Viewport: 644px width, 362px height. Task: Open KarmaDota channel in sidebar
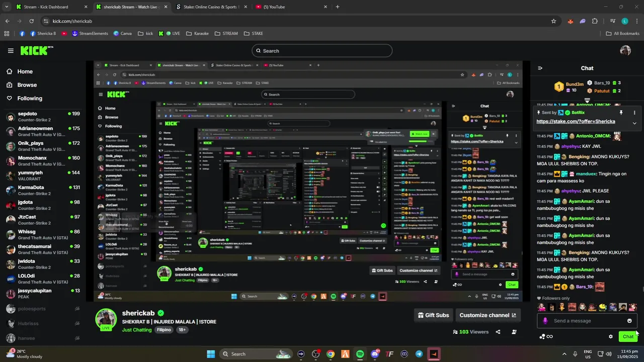(x=43, y=190)
